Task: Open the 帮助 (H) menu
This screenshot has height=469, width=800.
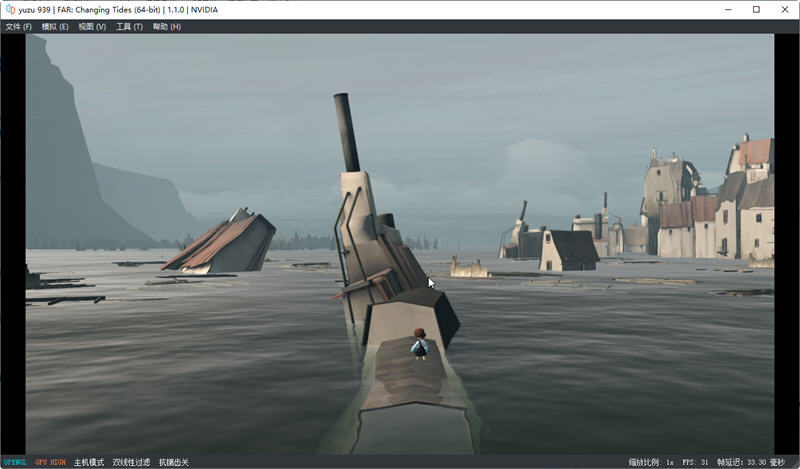Action: (x=167, y=27)
